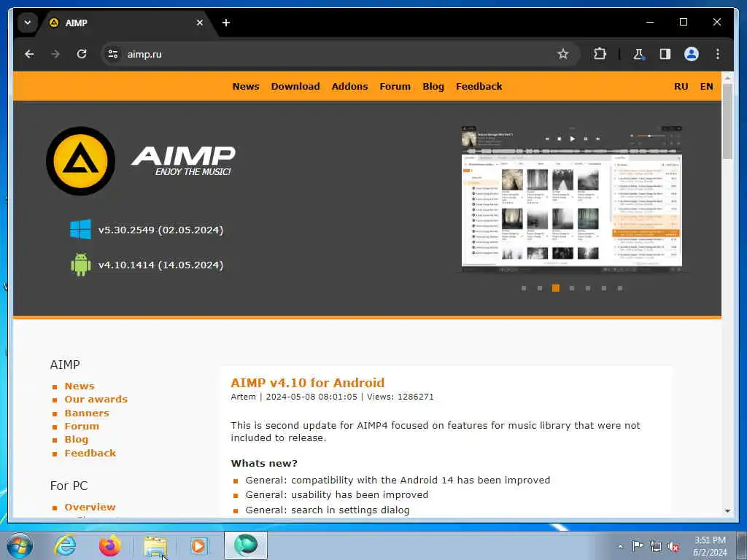This screenshot has height=560, width=747.
Task: Select the fourth carousel dot
Action: (x=572, y=288)
